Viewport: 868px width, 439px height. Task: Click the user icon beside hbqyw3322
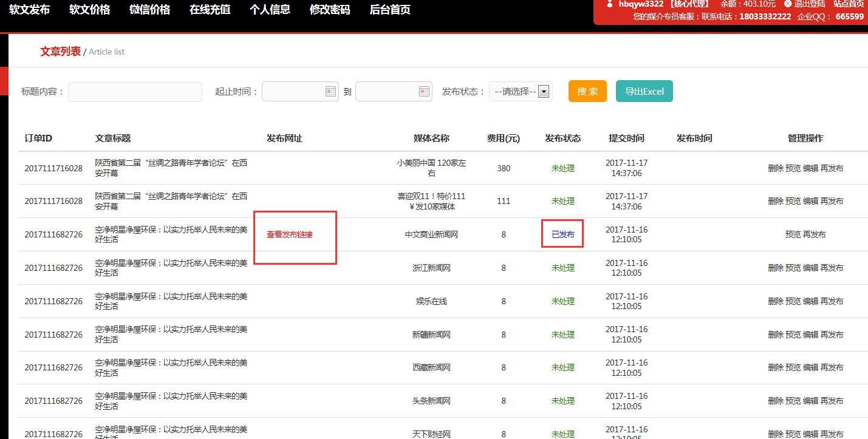point(609,5)
